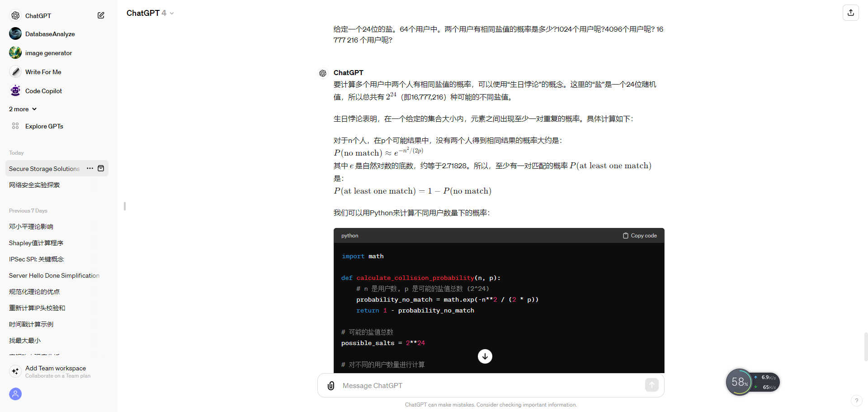The width and height of the screenshot is (868, 412).
Task: Open the DatabaseAnalyze GPT avatar
Action: click(x=15, y=34)
